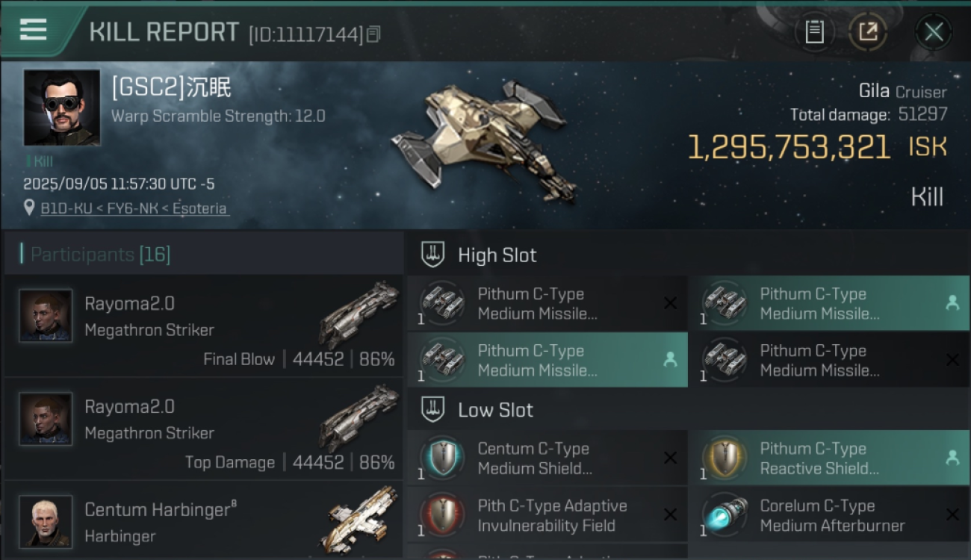Click the Corelum C-Type Medium Afterburner icon
This screenshot has width=971, height=560.
pos(725,515)
